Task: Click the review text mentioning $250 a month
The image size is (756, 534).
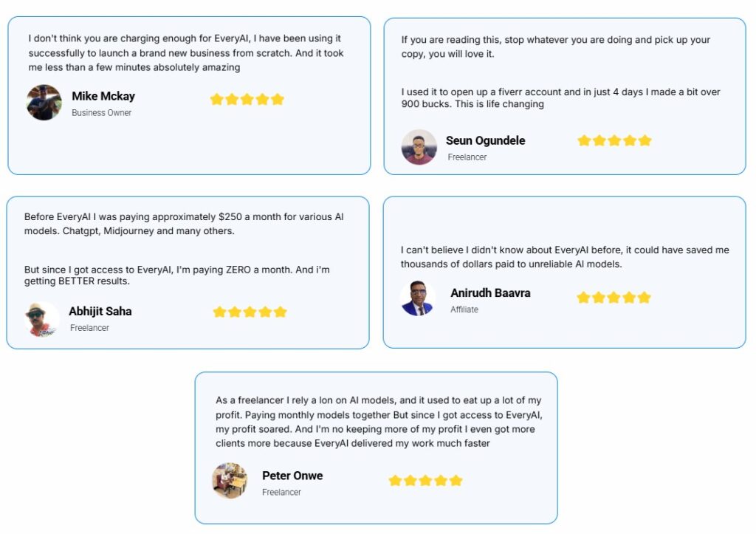Action: (x=184, y=224)
